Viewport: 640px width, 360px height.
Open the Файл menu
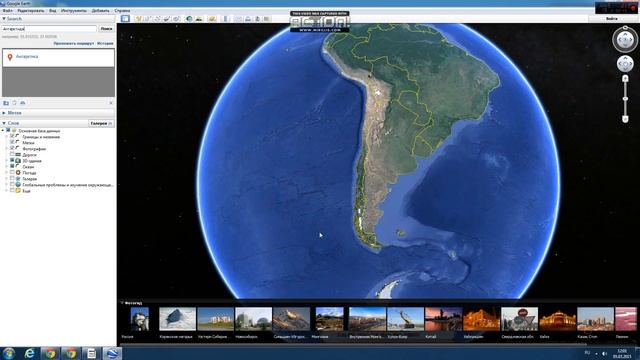tap(8, 11)
